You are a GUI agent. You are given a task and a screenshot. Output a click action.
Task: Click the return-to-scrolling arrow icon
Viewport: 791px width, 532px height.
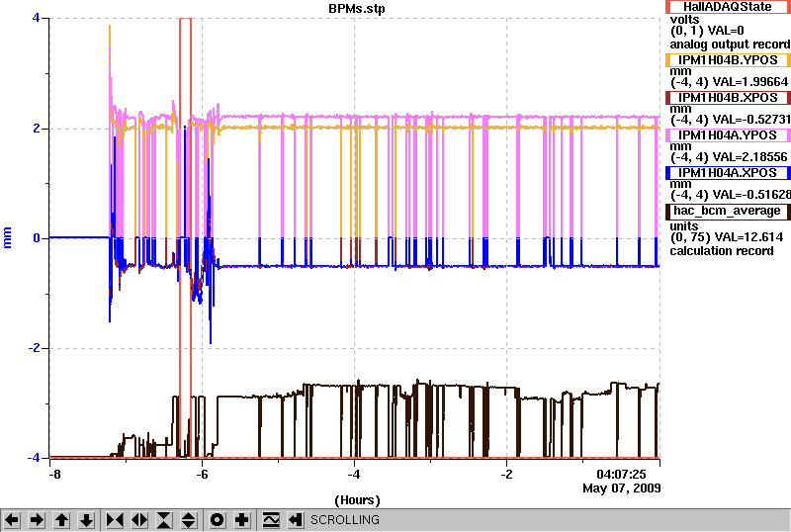coord(295,520)
